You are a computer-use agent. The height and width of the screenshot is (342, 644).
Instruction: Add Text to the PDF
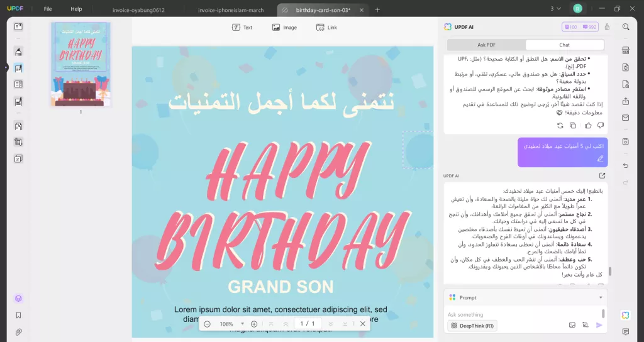[x=242, y=28]
